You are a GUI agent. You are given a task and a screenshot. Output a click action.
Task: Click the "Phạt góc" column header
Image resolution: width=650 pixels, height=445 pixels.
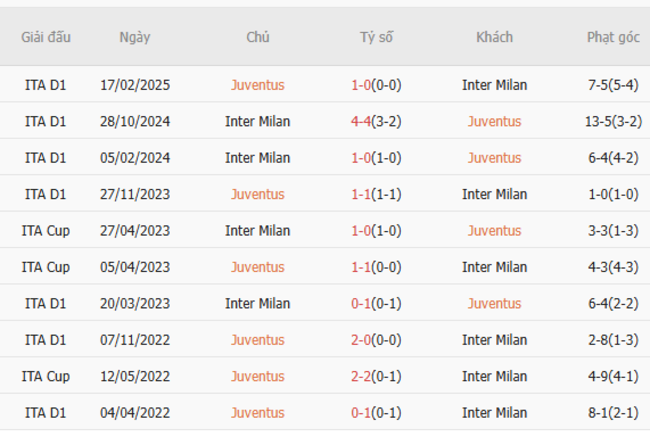pos(613,37)
